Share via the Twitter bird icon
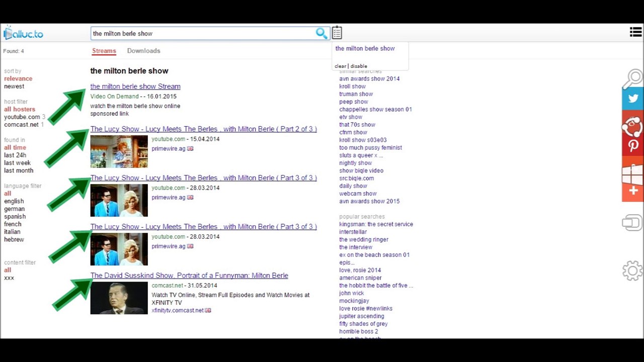Viewport: 644px width, 362px height. (633, 99)
